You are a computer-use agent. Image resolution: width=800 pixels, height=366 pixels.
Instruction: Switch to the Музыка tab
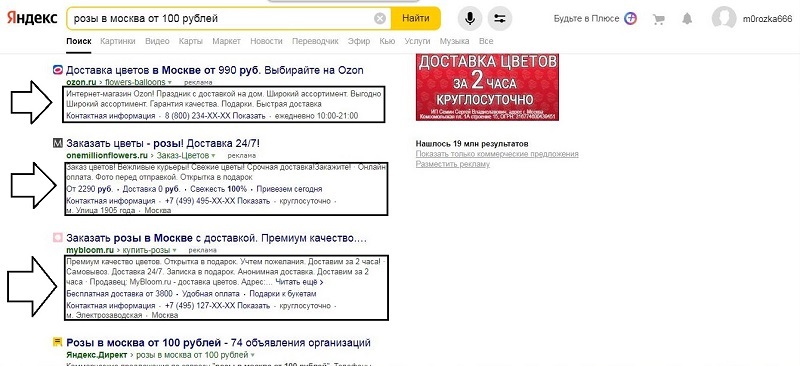455,41
